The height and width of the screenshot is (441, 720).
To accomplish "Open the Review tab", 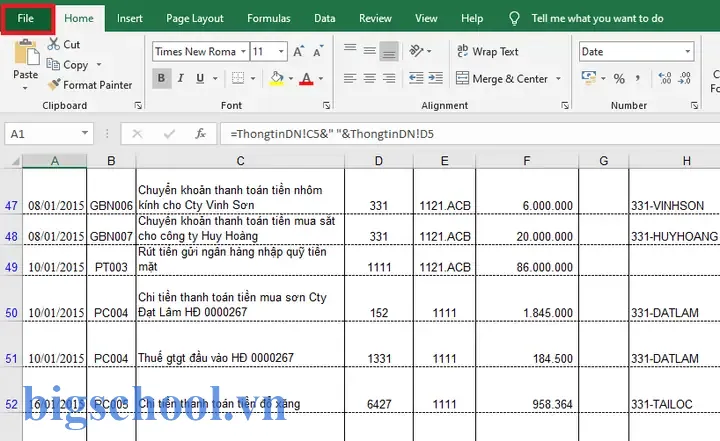I will 375,18.
